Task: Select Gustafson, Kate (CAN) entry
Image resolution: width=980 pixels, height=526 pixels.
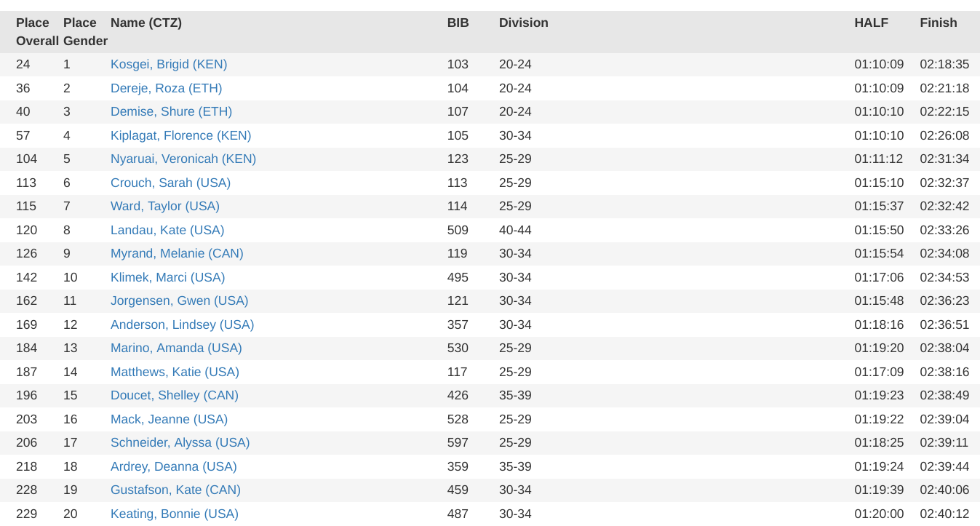Action: (x=175, y=490)
